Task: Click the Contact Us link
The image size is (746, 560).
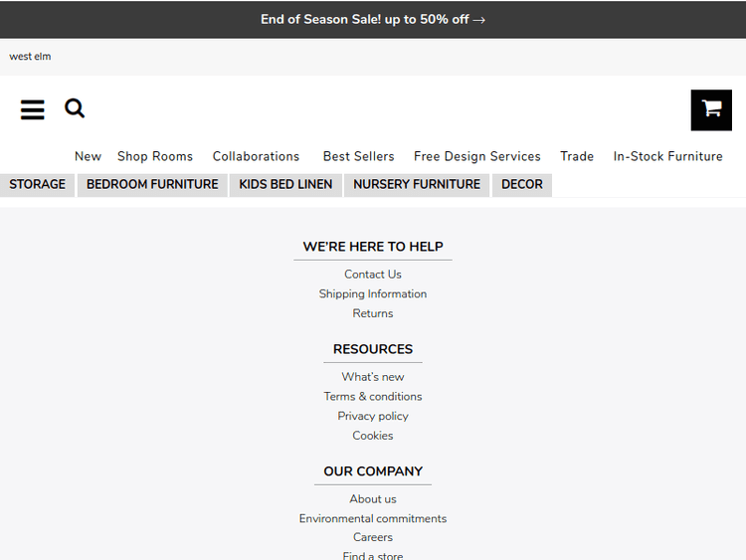Action: pyautogui.click(x=373, y=275)
